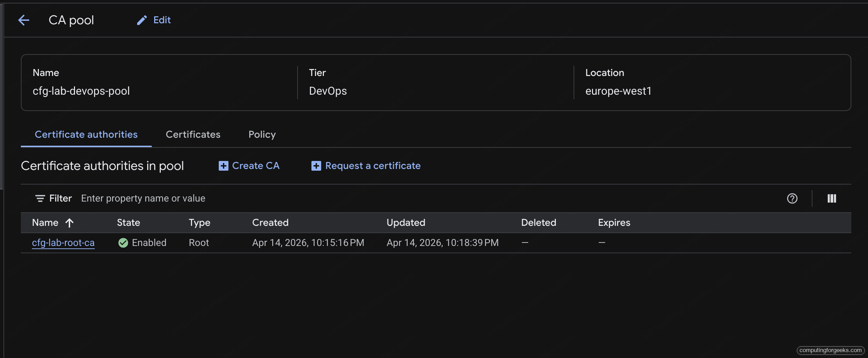Sort by the Updated column header

click(406, 223)
